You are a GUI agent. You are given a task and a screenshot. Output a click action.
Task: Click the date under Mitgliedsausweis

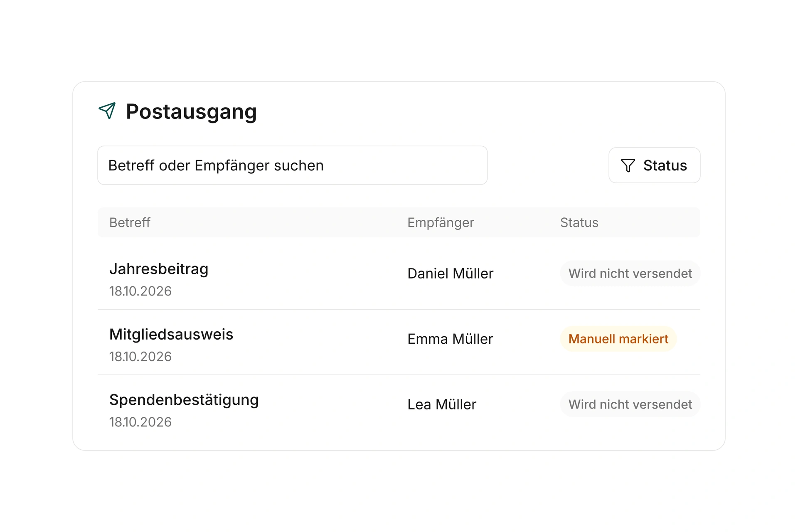pyautogui.click(x=140, y=357)
